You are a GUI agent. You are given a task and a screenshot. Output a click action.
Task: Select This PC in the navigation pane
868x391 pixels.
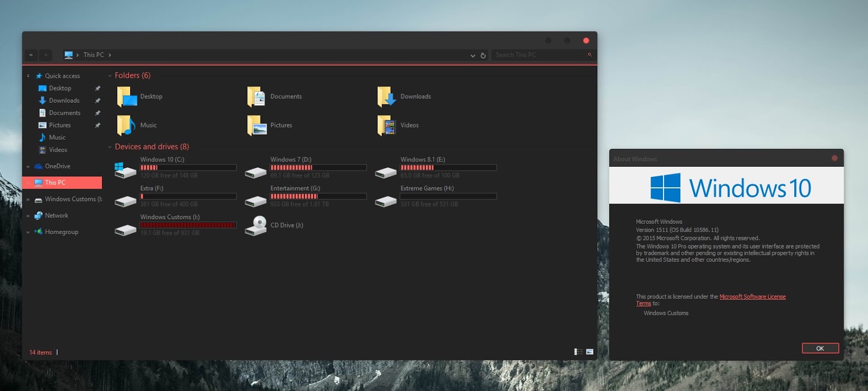click(x=62, y=182)
